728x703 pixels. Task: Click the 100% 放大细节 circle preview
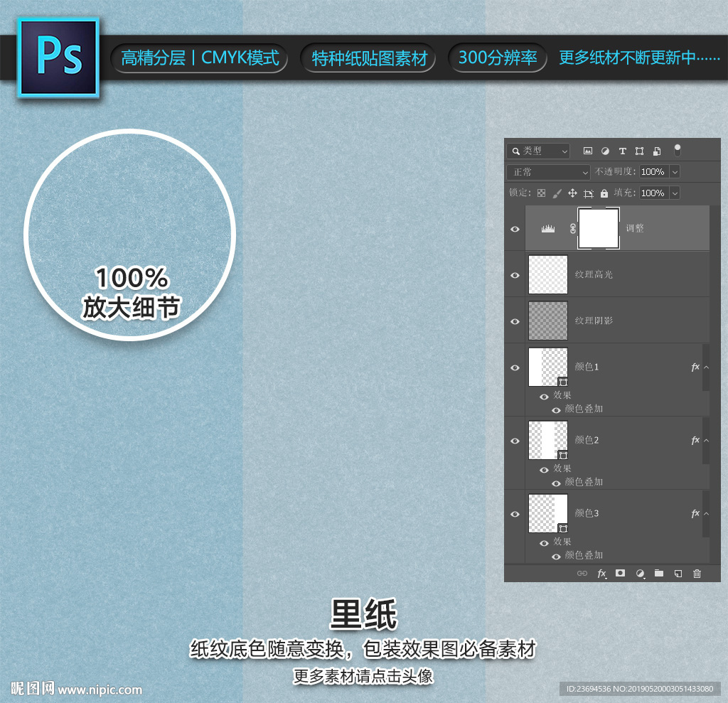[130, 235]
